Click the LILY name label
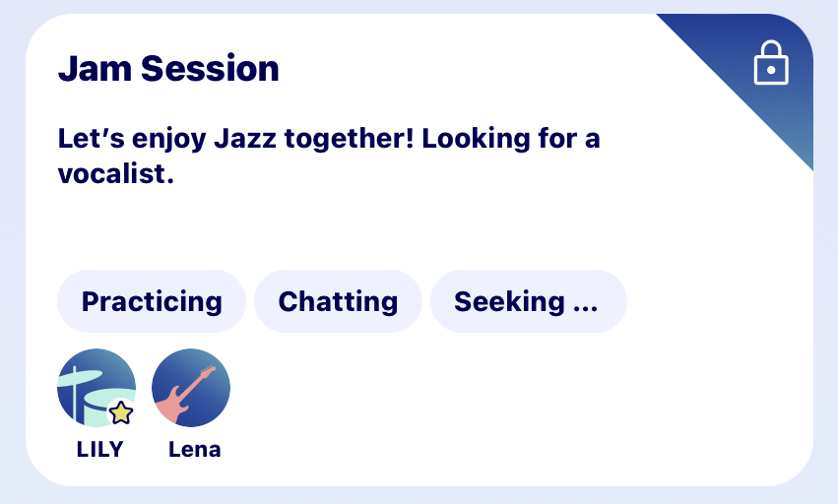Screen dimensions: 838x504 pos(99,451)
